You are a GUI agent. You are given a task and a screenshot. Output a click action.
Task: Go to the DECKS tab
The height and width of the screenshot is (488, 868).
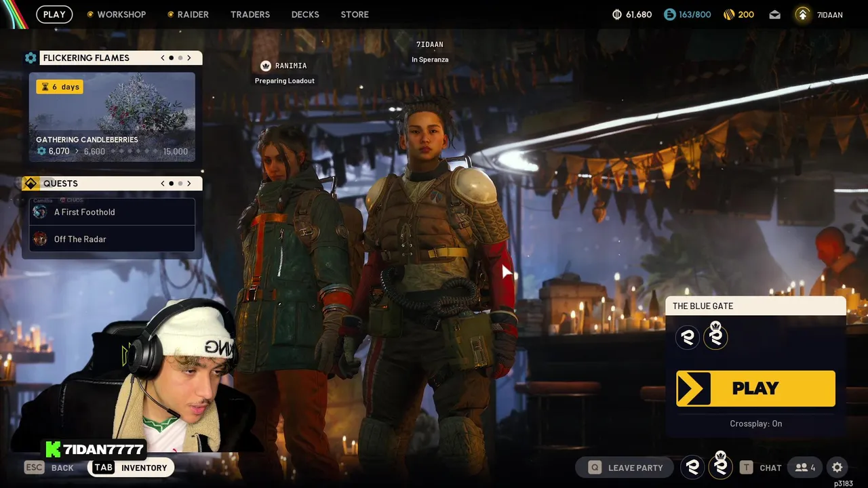tap(305, 14)
